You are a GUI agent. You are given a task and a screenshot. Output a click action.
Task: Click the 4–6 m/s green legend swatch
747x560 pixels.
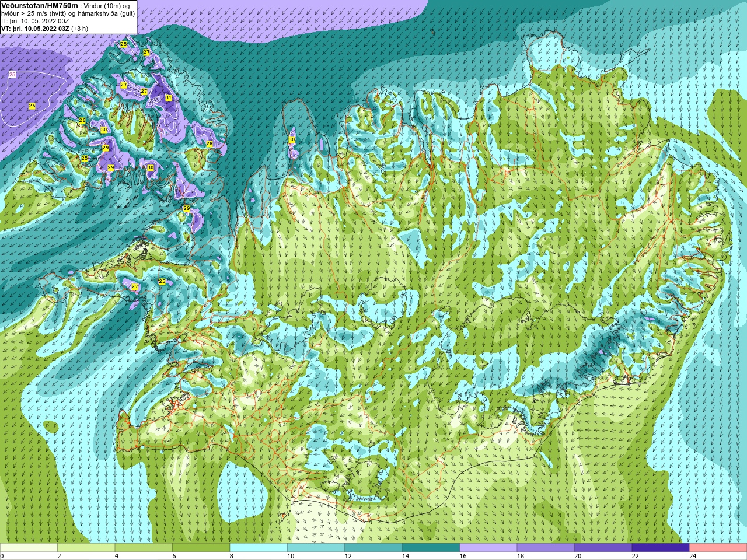pos(144,548)
